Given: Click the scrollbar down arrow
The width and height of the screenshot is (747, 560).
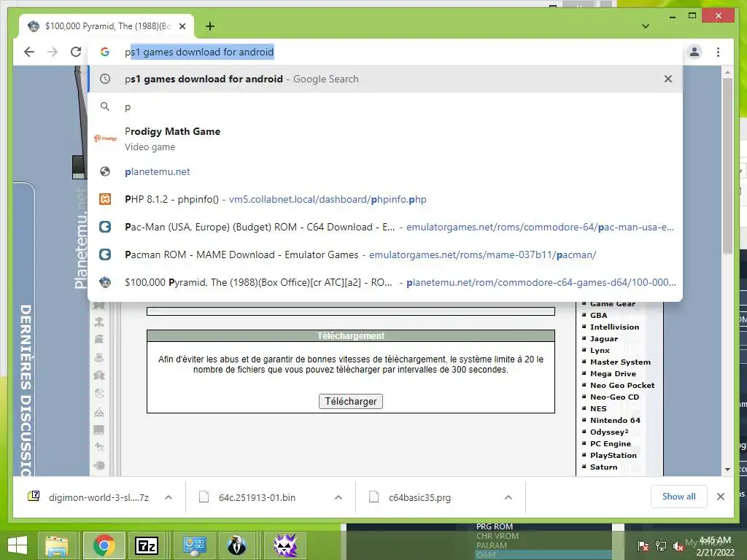Looking at the screenshot, I should coord(727,470).
